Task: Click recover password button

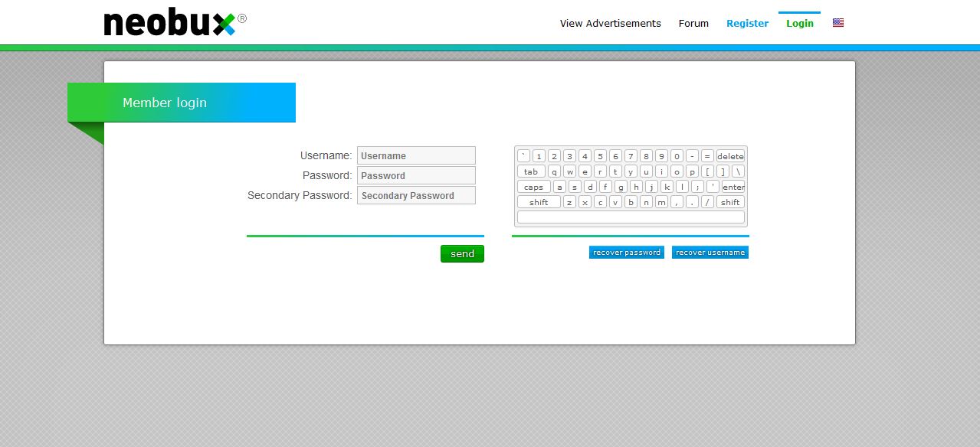Action: 627,253
